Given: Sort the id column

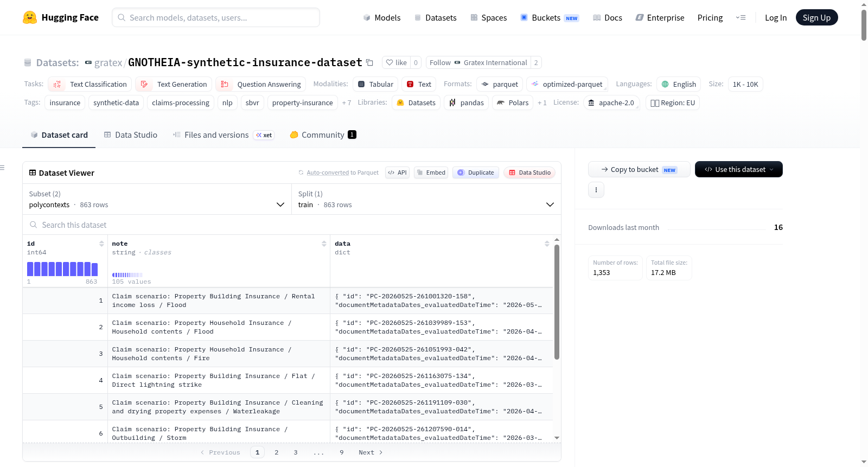Looking at the screenshot, I should coord(101,244).
